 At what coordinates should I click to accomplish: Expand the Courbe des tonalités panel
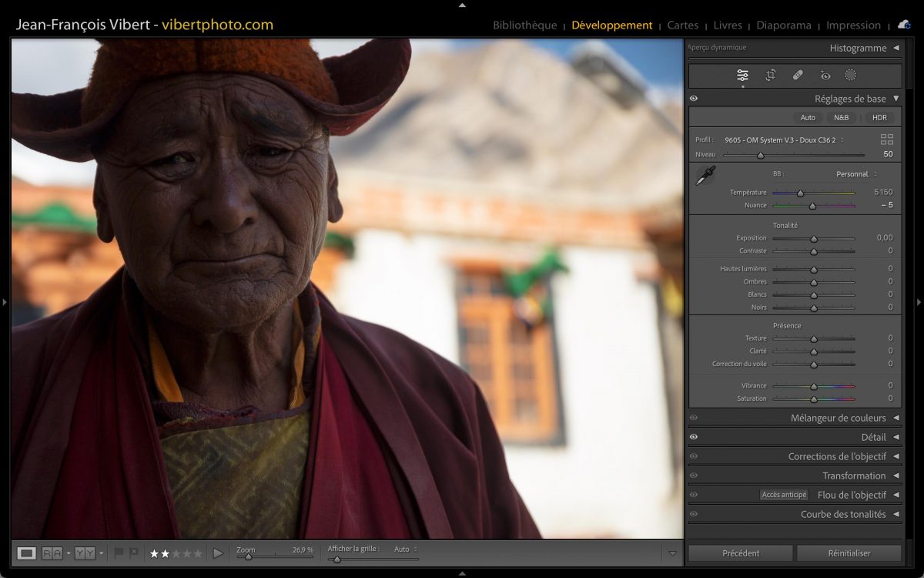(x=896, y=514)
